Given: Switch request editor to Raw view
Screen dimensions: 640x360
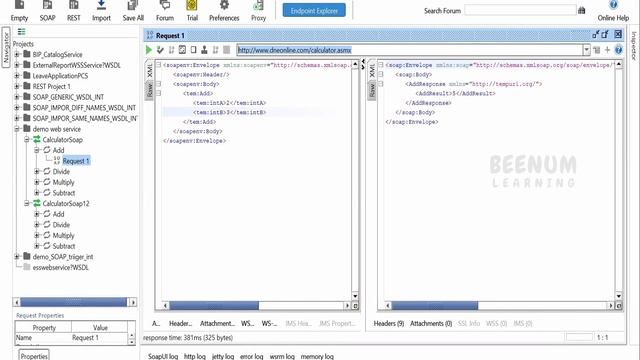Looking at the screenshot, I should [149, 90].
